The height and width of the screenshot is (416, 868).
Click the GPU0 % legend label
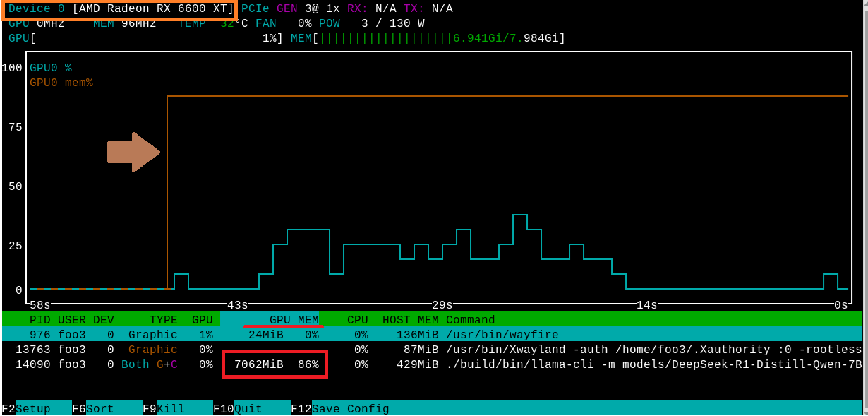tap(51, 69)
